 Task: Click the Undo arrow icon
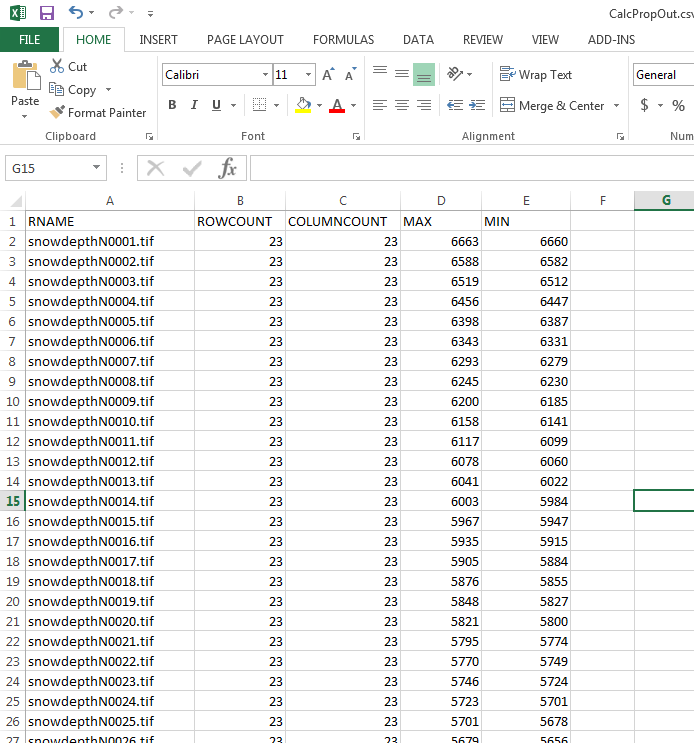(76, 12)
